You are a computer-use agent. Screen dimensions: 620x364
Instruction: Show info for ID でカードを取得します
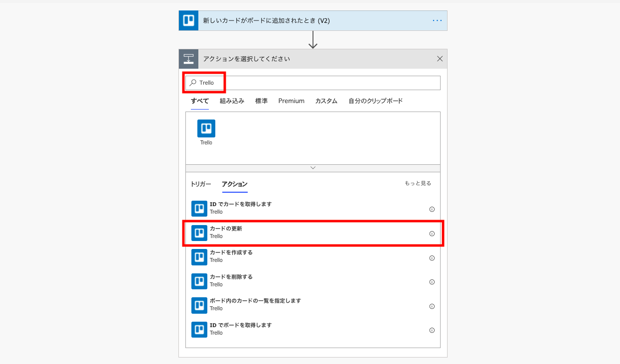point(432,209)
